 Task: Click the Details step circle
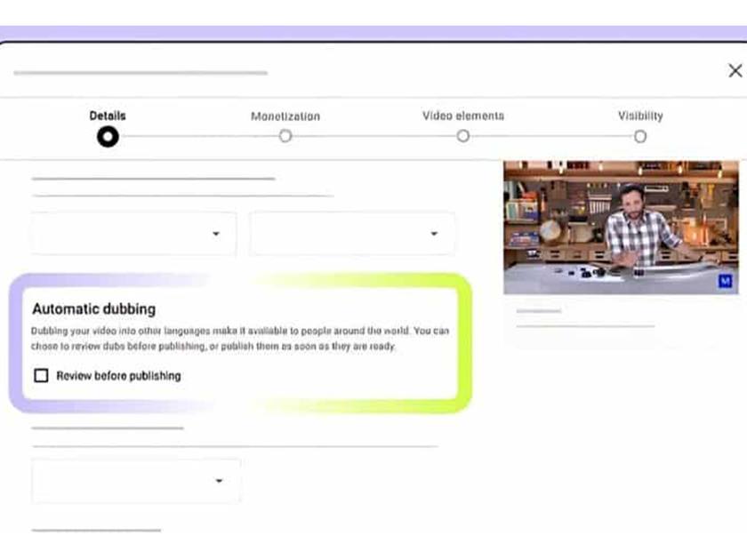click(108, 137)
